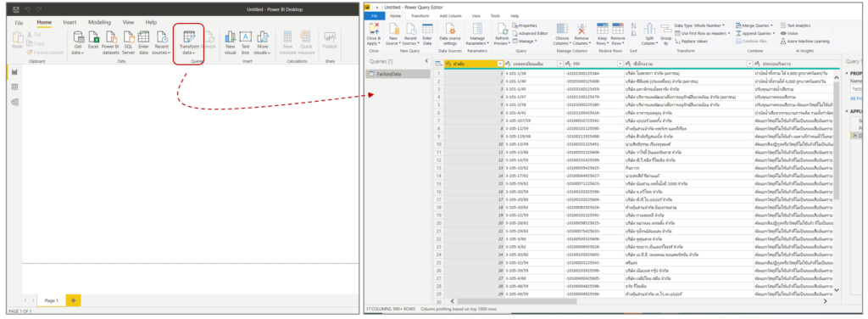The image size is (868, 319).
Task: Open the Data Type: Whole Number dropdown
Action: click(x=700, y=25)
